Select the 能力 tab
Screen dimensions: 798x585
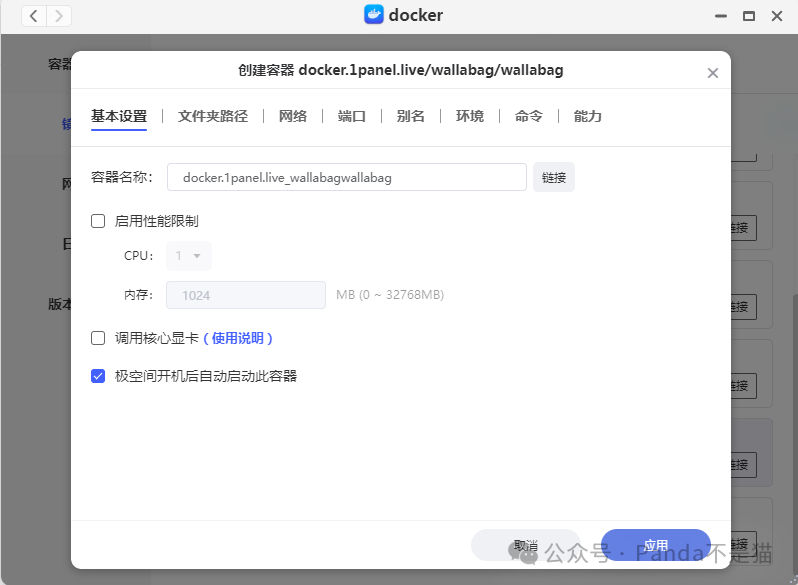click(588, 117)
